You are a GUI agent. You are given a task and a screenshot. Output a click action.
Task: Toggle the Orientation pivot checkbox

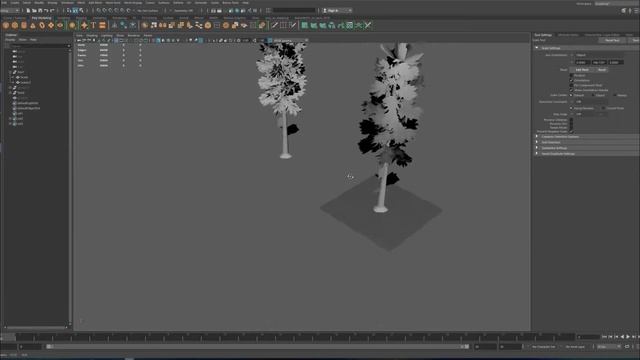click(x=571, y=80)
